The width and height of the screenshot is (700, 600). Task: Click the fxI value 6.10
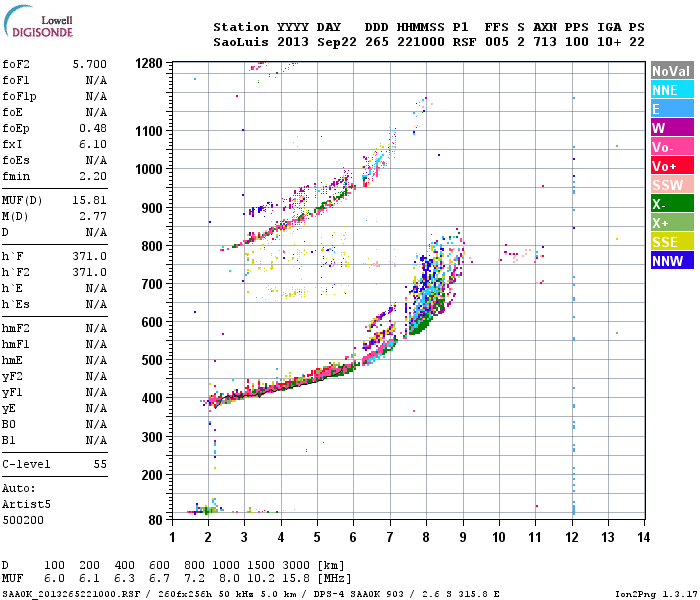pyautogui.click(x=93, y=145)
